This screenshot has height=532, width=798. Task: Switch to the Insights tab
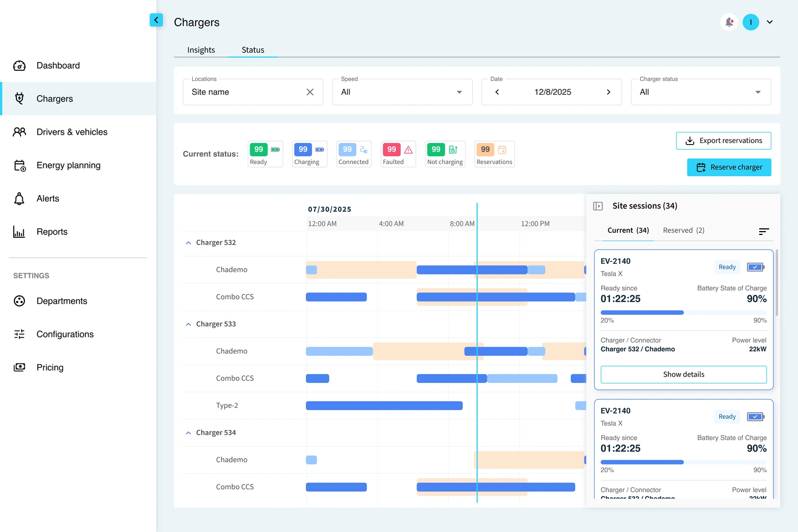201,50
